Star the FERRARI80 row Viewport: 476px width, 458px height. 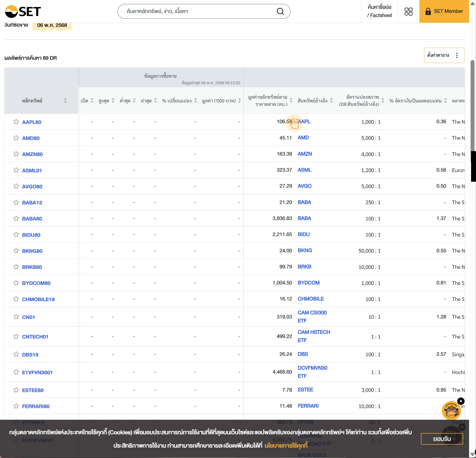click(x=16, y=406)
